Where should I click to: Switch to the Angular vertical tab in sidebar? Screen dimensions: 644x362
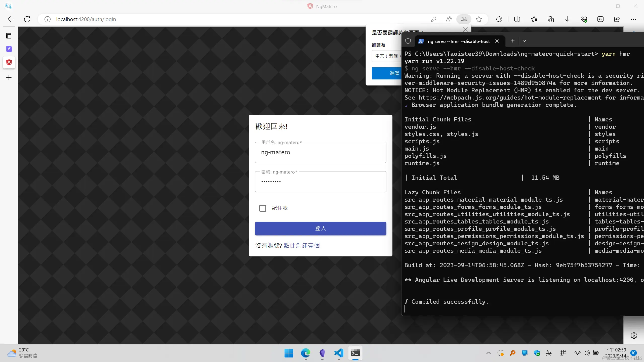pos(9,62)
